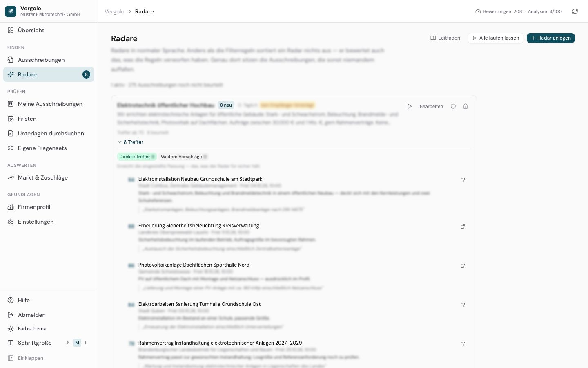Switch to Weitere Vorschläge tab
The height and width of the screenshot is (368, 588).
184,157
